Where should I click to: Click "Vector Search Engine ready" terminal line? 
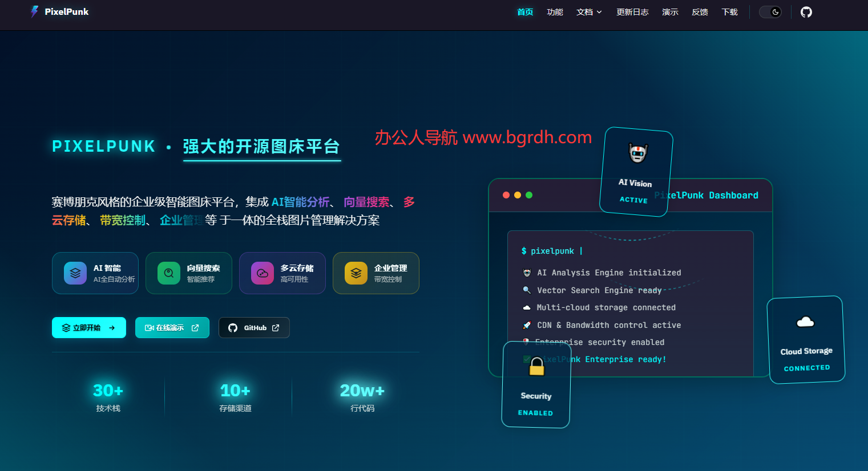pyautogui.click(x=599, y=290)
